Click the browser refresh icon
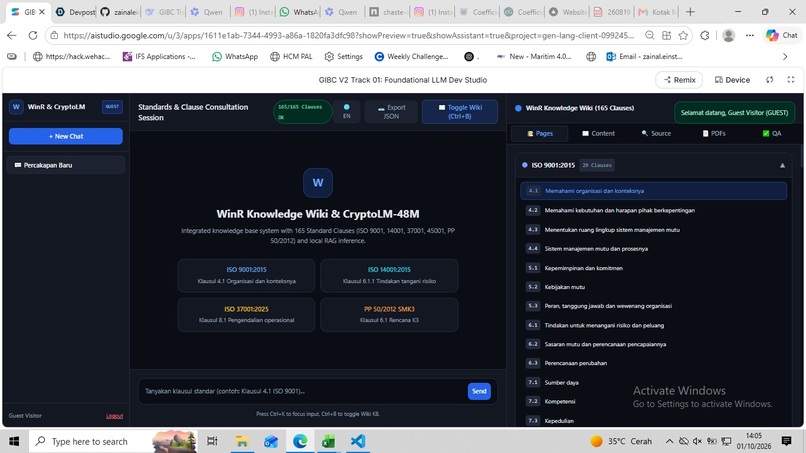The width and height of the screenshot is (806, 453). coord(33,35)
